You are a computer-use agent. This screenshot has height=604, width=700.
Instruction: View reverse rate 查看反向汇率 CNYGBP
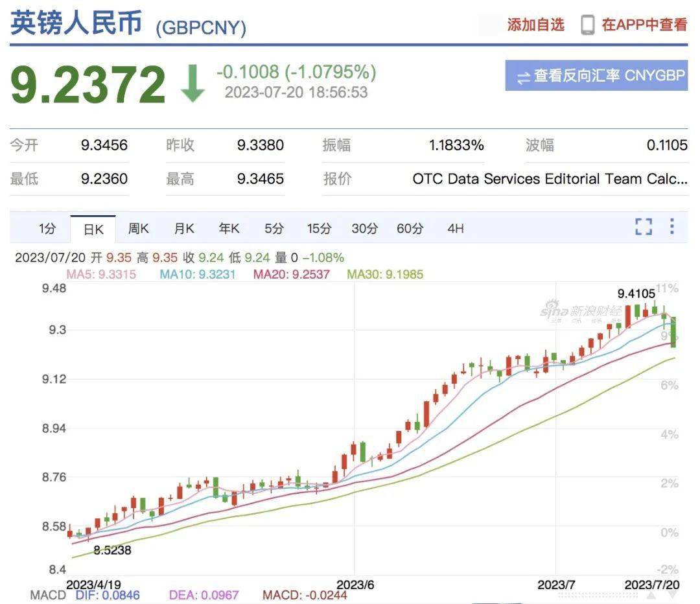[x=596, y=76]
